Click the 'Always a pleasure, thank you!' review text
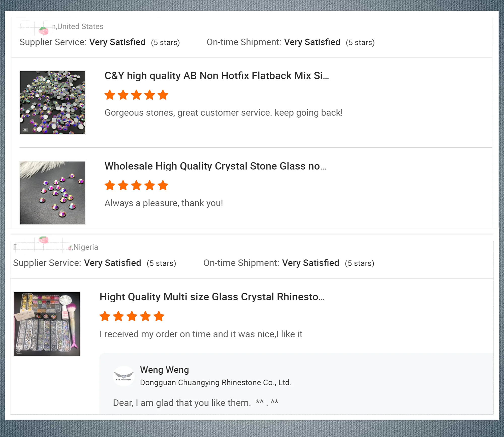The height and width of the screenshot is (437, 504). tap(164, 203)
